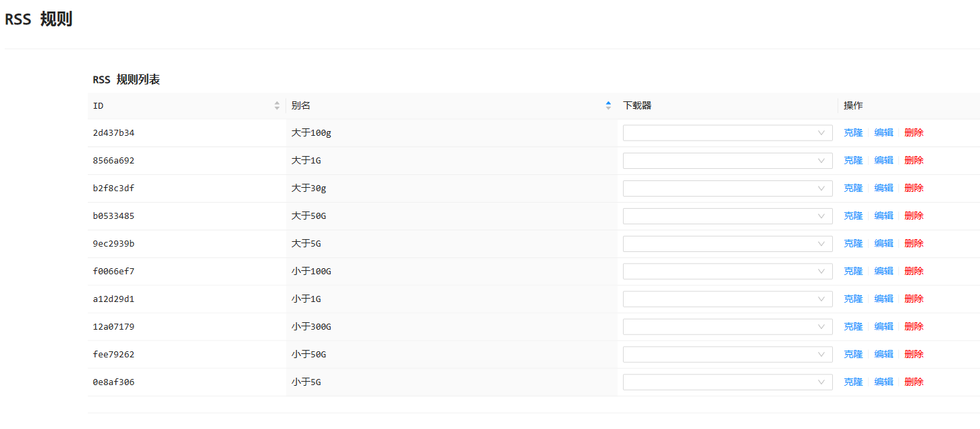The width and height of the screenshot is (980, 429).
Task: Clone the 大于100g rule
Action: (x=853, y=133)
